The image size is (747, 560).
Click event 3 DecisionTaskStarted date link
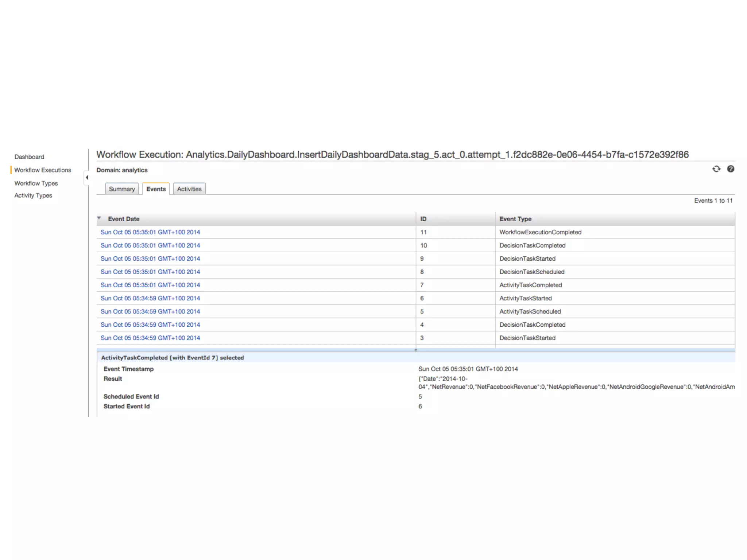tap(150, 338)
